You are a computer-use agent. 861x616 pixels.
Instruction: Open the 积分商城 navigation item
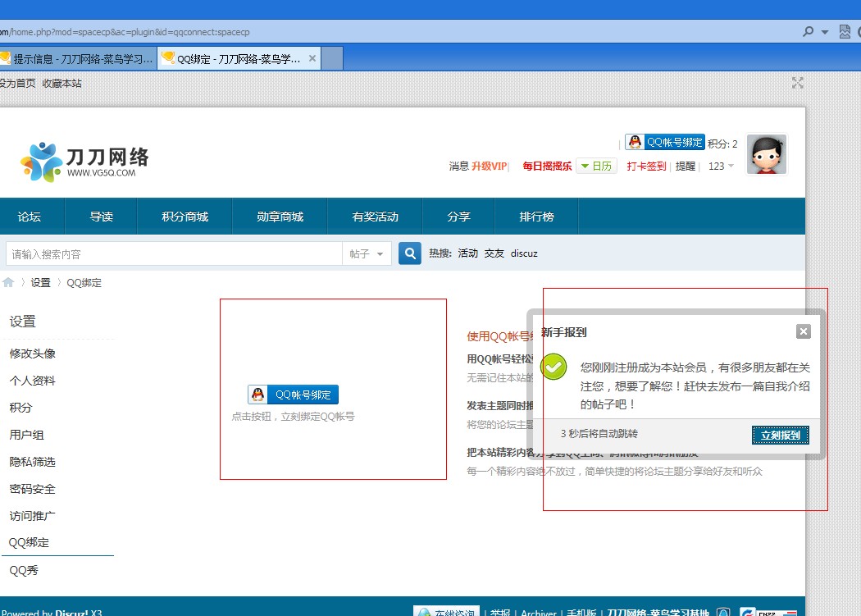185,217
